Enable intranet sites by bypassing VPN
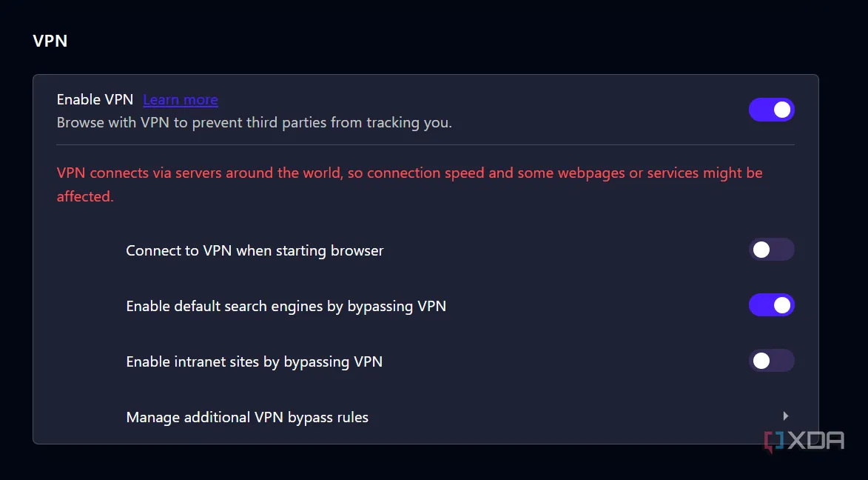 pyautogui.click(x=771, y=361)
